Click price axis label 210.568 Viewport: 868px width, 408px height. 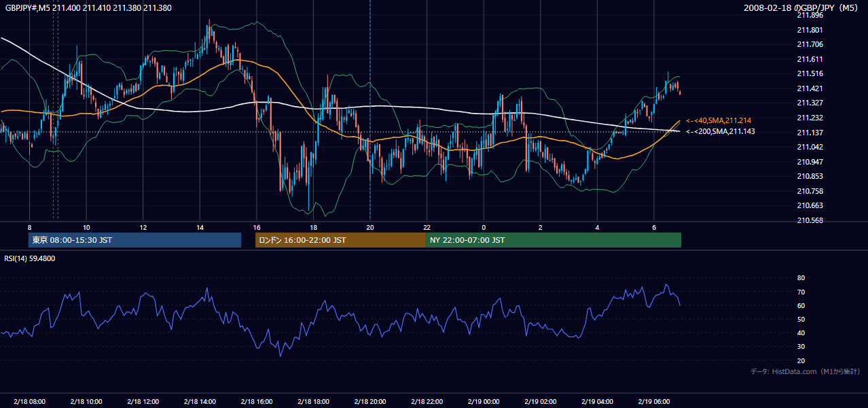click(x=810, y=220)
